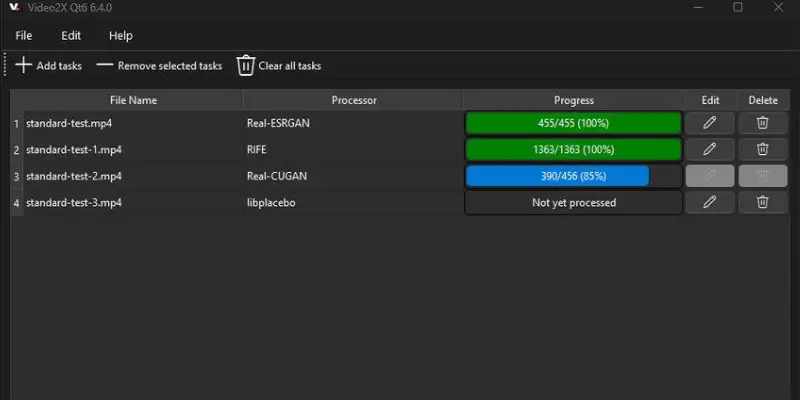Delete the standard-test.mp4 task via its trash icon

pyautogui.click(x=762, y=123)
